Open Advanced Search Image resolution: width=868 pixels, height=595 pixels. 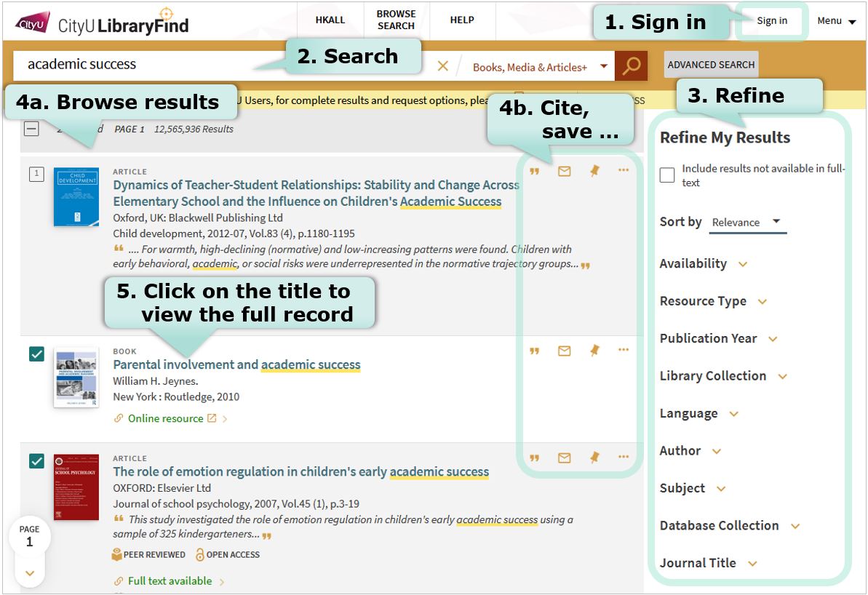tap(710, 65)
